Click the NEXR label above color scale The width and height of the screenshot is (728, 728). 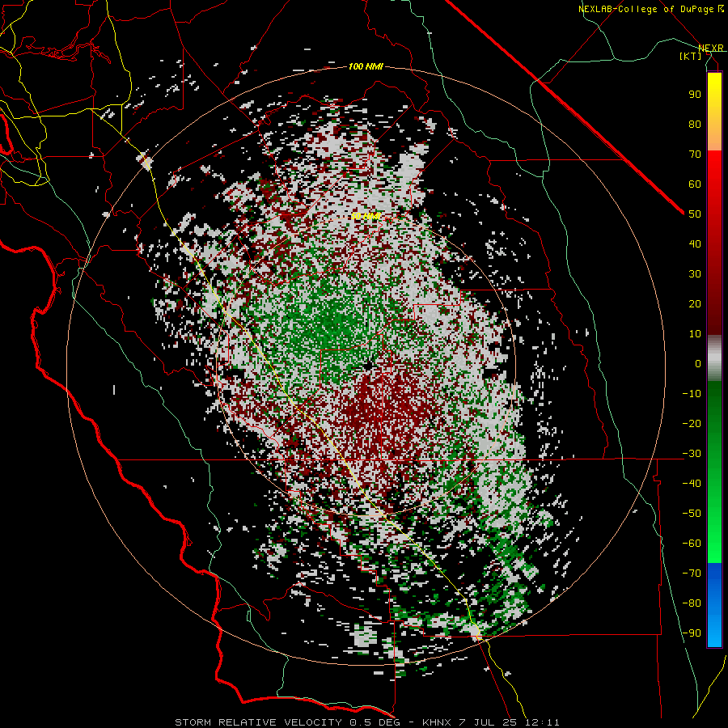click(711, 48)
